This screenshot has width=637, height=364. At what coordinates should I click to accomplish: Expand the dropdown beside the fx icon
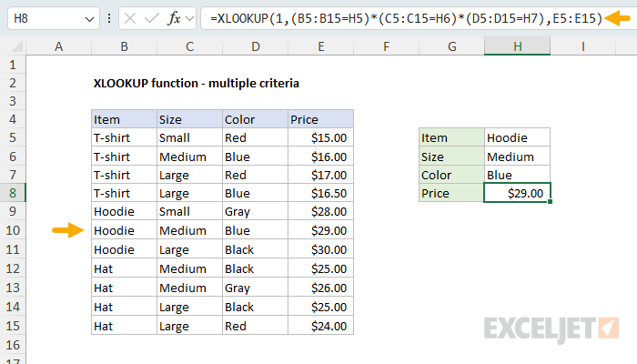click(189, 18)
